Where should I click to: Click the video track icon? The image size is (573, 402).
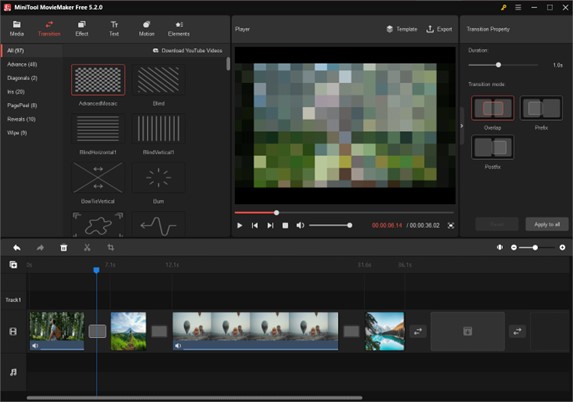point(13,331)
